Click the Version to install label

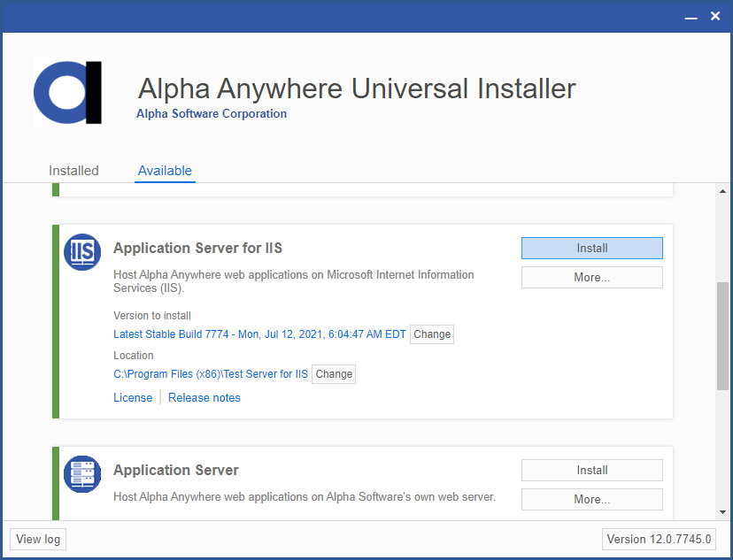pos(152,316)
